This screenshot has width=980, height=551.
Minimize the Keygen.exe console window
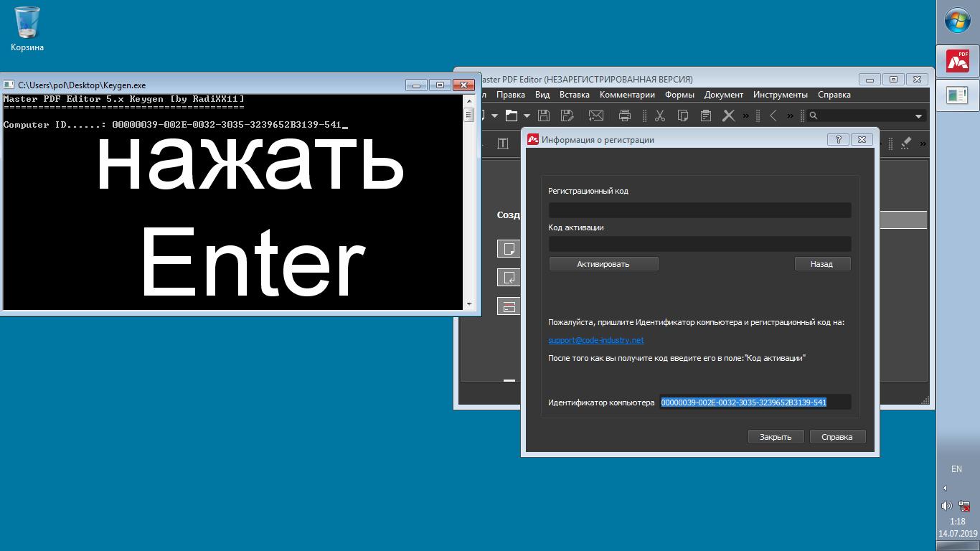click(417, 85)
